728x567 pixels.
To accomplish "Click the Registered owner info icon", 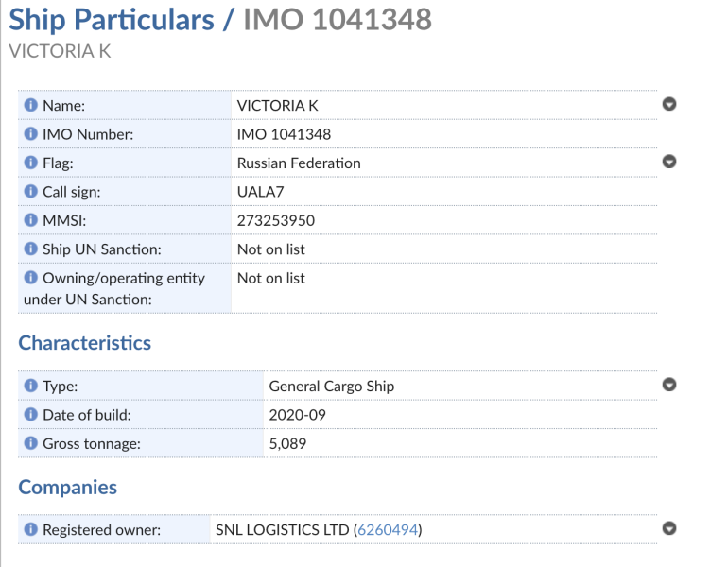I will point(31,530).
